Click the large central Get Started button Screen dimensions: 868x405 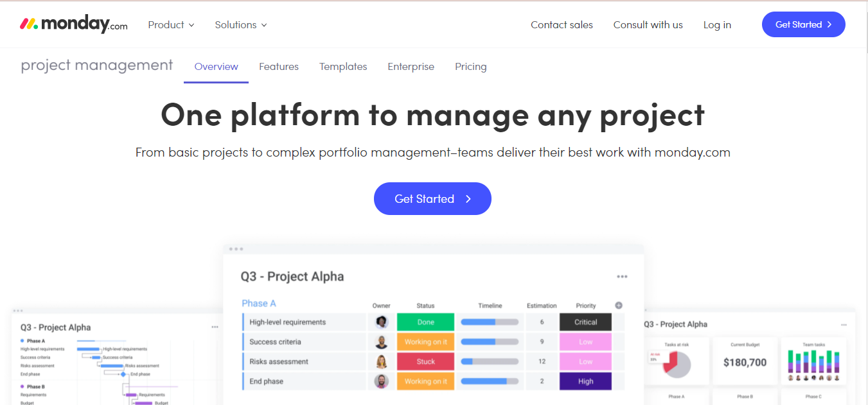[x=432, y=199]
